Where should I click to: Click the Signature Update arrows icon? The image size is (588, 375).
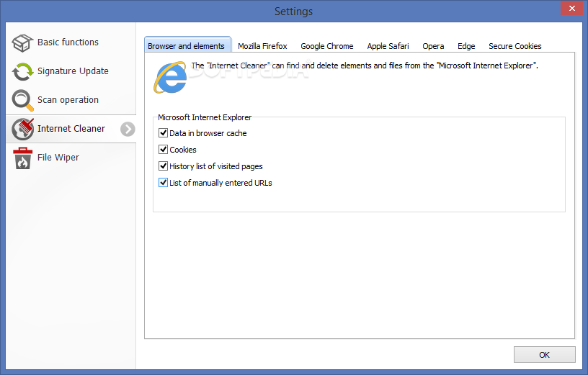point(22,71)
